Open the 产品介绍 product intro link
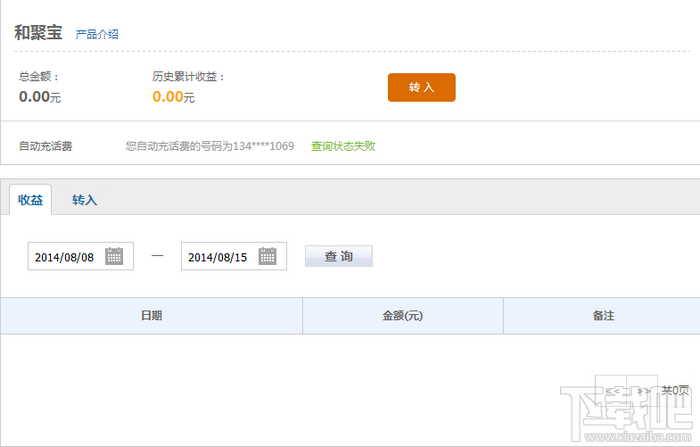 click(x=97, y=34)
